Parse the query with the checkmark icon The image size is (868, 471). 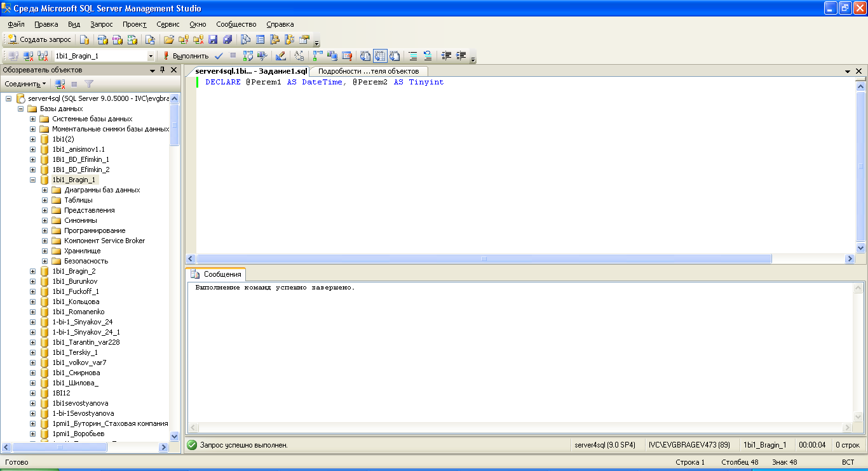(x=219, y=56)
